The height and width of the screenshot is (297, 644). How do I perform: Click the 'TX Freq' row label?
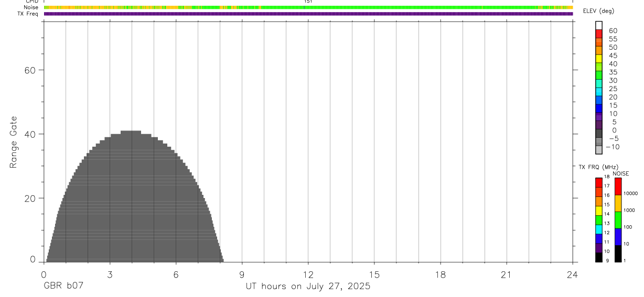pyautogui.click(x=29, y=14)
